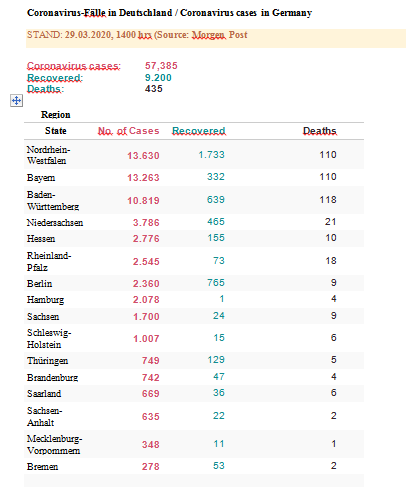Click Saarland's case count 669

151,394
